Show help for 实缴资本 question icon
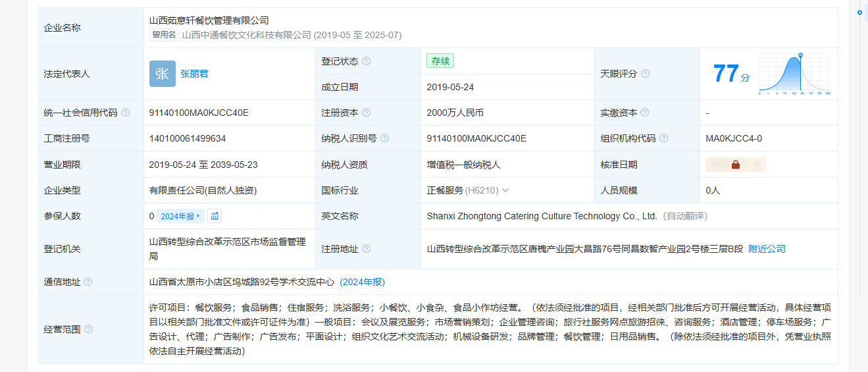Viewport: 868px width, 372px height. pos(645,113)
